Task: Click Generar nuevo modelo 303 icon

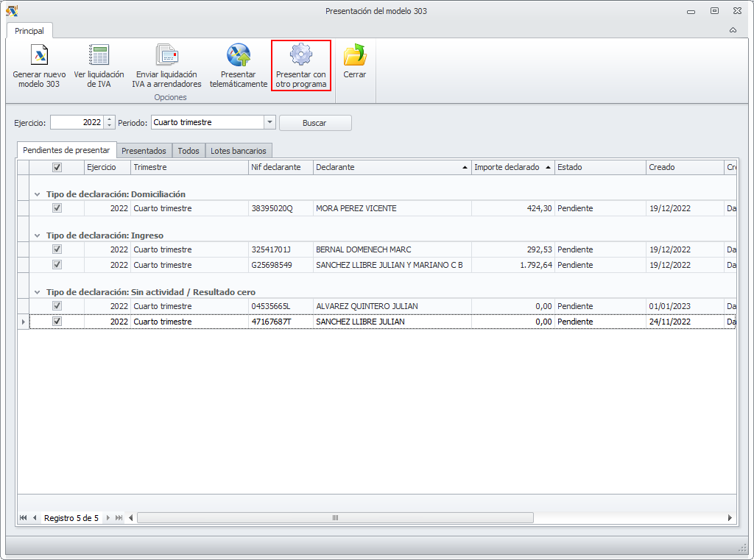Action: coord(39,56)
